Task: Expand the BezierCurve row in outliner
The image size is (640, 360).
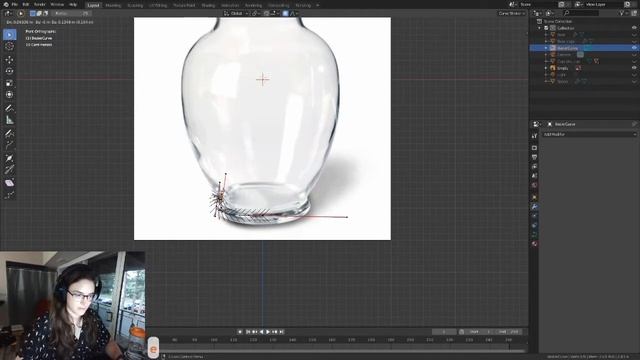Action: 546,48
